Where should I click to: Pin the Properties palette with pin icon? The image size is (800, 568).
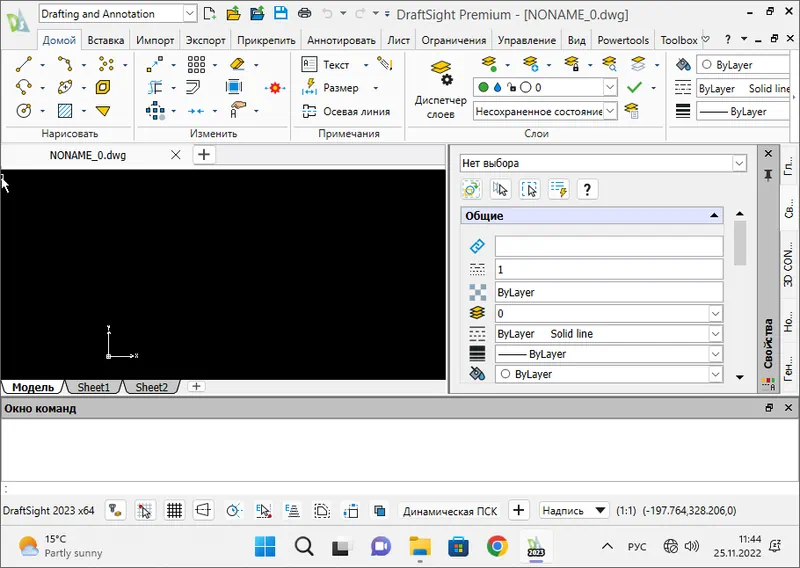pyautogui.click(x=768, y=175)
